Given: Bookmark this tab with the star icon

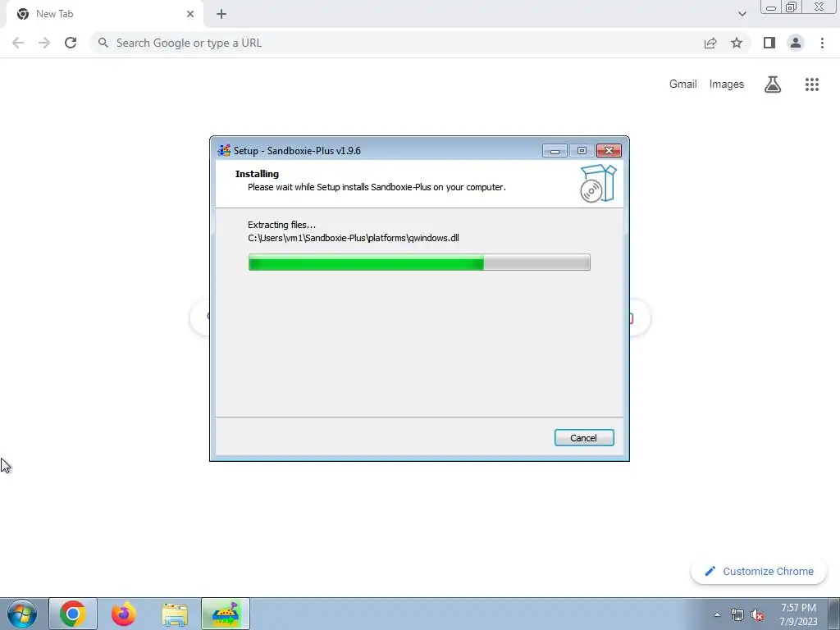Looking at the screenshot, I should click(x=737, y=43).
